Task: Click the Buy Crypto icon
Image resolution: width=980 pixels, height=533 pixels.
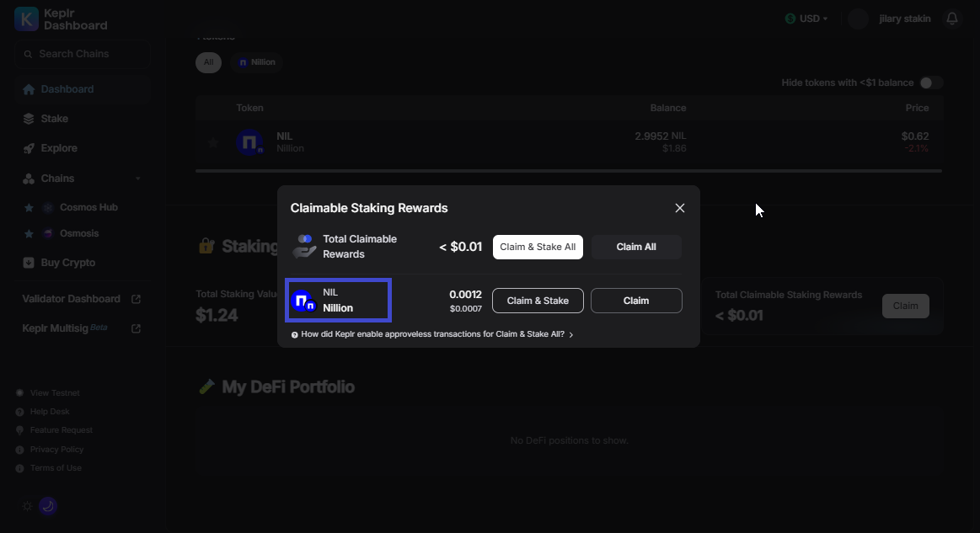Action: click(29, 262)
